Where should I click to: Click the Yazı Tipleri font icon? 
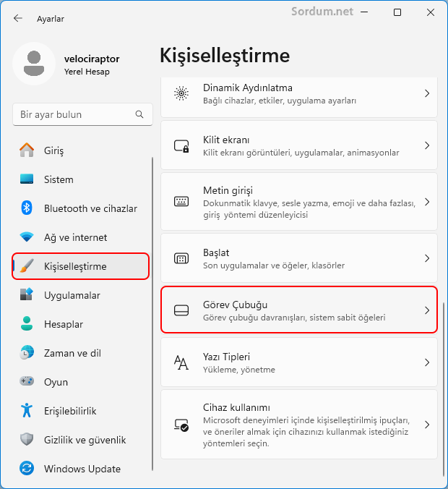pos(181,362)
